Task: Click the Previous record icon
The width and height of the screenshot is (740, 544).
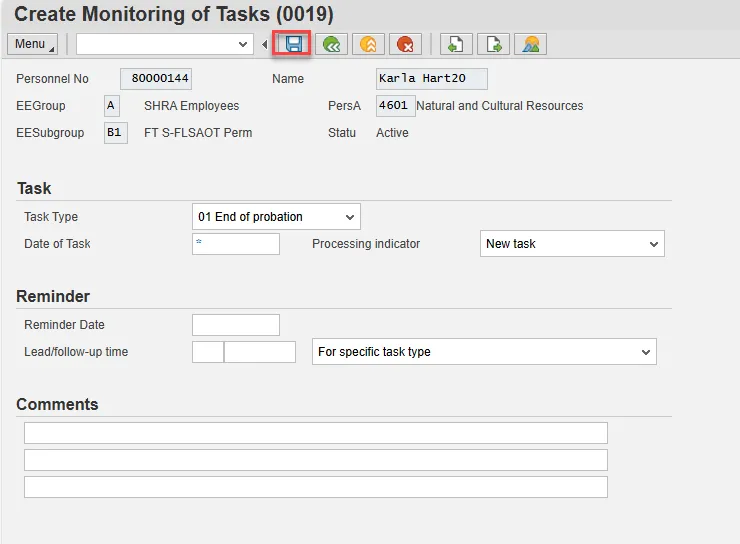Action: (x=456, y=44)
